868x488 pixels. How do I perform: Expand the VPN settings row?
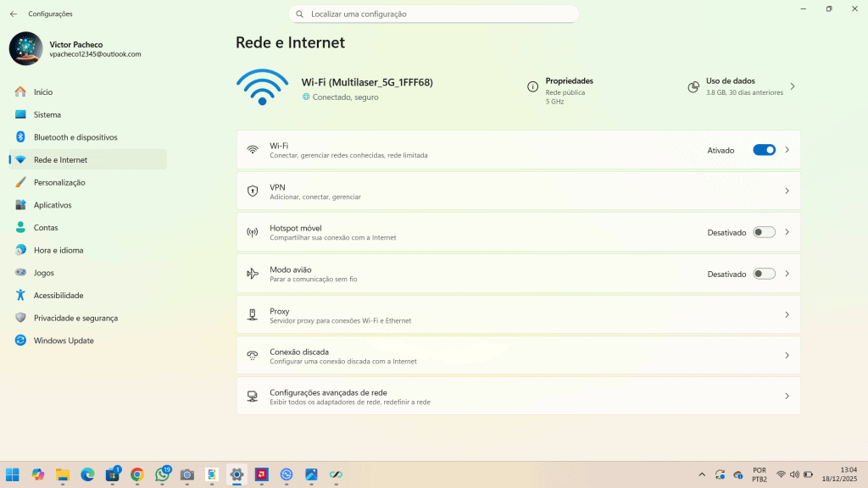tap(787, 191)
